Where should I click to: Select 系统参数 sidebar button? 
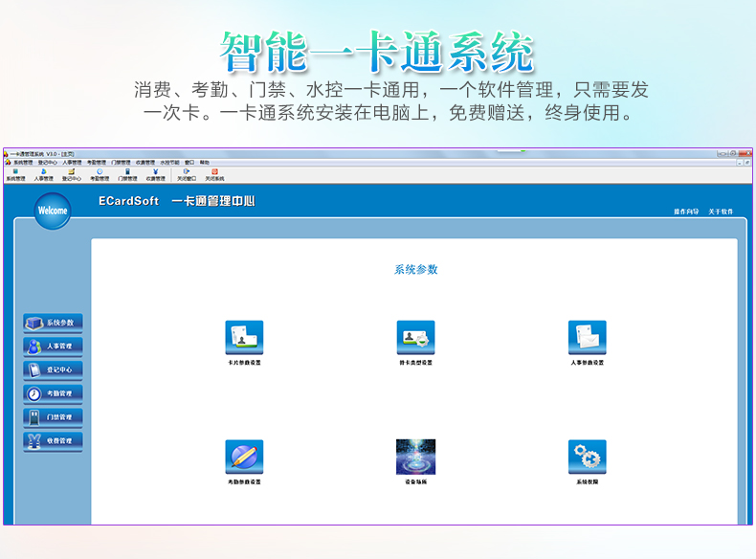pyautogui.click(x=54, y=323)
